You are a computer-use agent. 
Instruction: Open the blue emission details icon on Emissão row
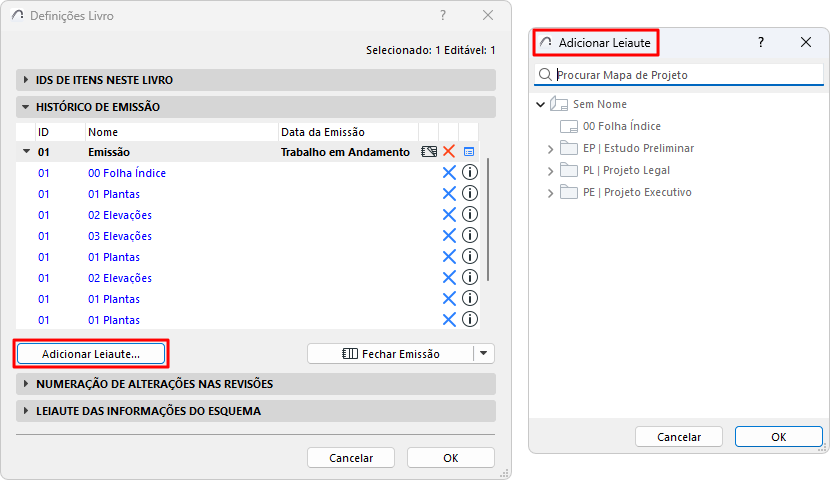click(469, 152)
